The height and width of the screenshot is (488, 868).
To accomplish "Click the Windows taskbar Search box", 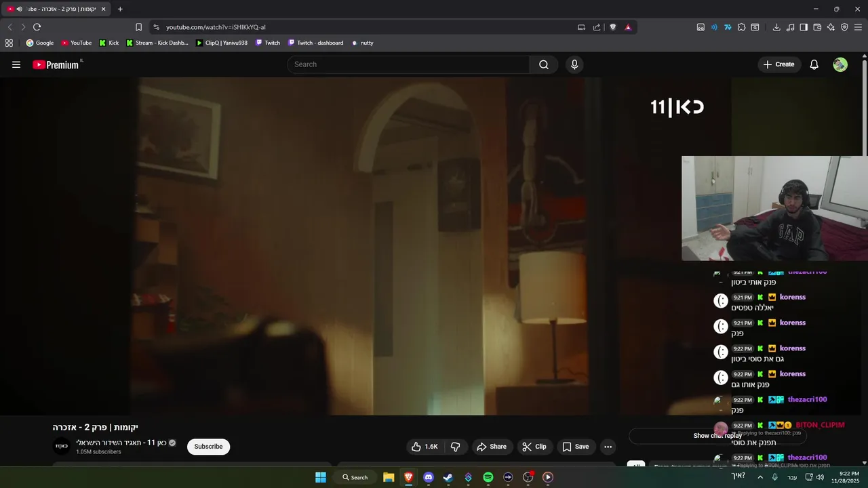I will click(355, 477).
